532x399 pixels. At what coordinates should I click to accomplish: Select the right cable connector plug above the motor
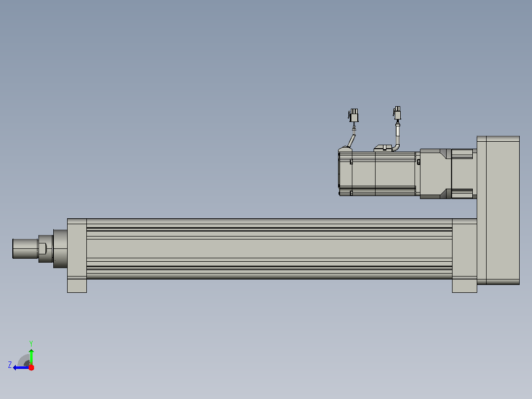[x=397, y=113]
